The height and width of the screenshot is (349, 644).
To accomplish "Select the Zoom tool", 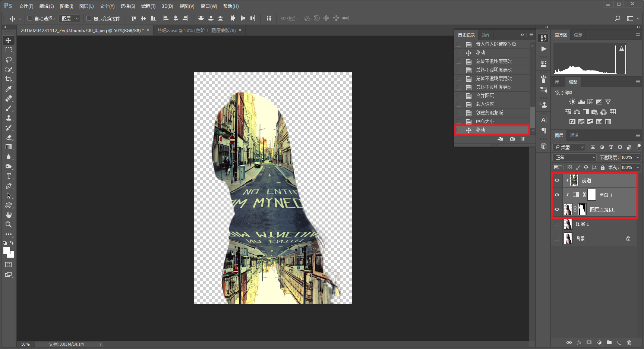I will pyautogui.click(x=9, y=224).
